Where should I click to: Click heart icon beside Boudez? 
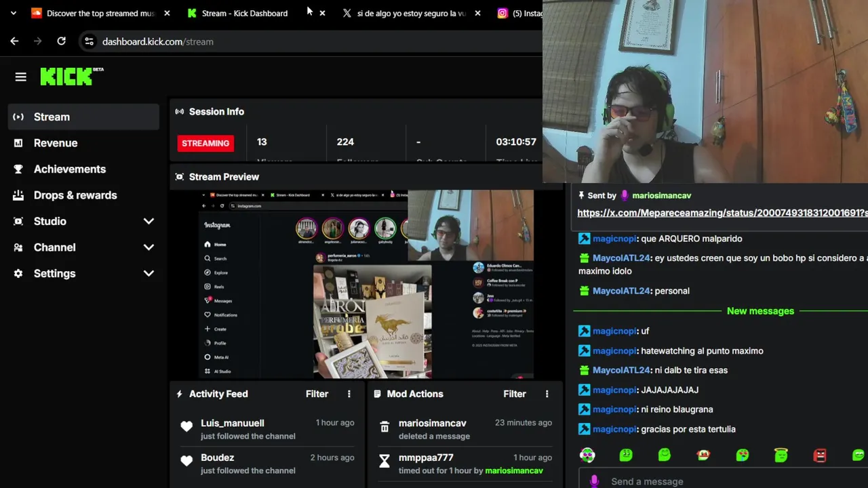pos(186,461)
